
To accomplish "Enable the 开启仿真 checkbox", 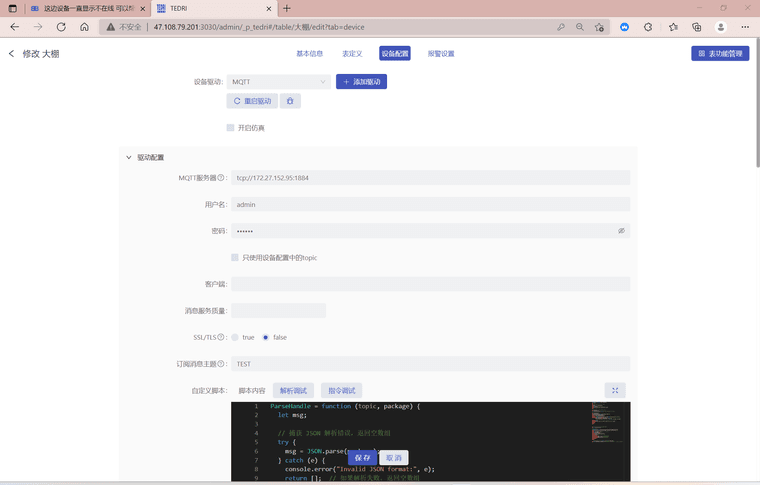I will coord(230,127).
